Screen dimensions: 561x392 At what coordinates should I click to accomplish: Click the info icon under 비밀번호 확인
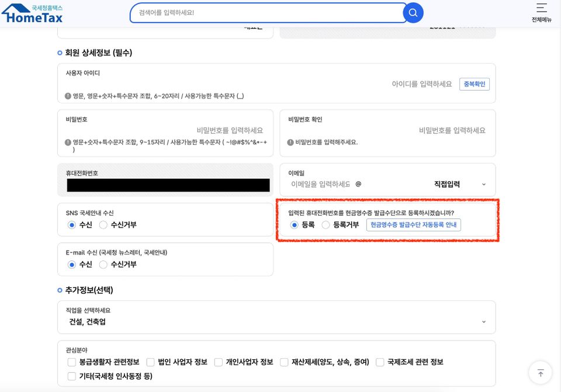tap(290, 143)
